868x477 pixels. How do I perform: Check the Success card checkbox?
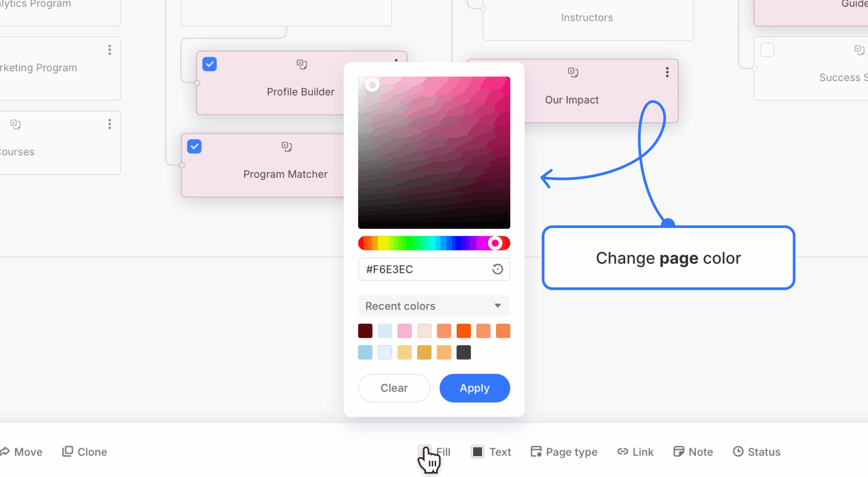pyautogui.click(x=767, y=50)
